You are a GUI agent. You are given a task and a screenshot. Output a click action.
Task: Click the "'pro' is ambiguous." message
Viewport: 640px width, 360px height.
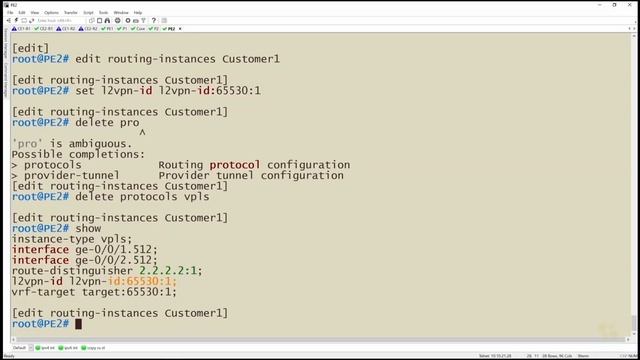[72, 144]
